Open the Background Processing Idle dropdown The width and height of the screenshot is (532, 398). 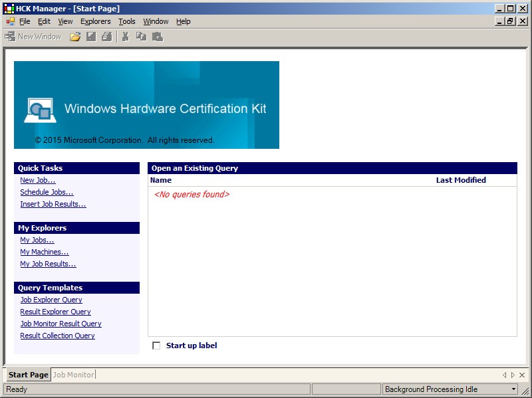pos(513,389)
